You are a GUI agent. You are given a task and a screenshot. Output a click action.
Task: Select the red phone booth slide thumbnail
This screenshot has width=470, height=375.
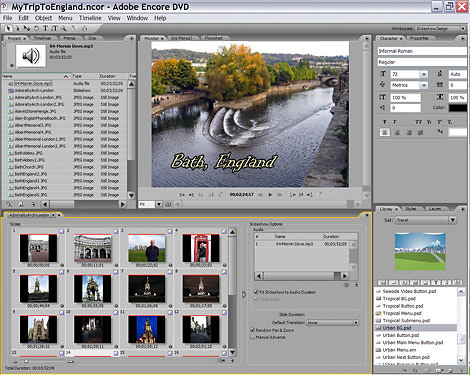coord(201,248)
